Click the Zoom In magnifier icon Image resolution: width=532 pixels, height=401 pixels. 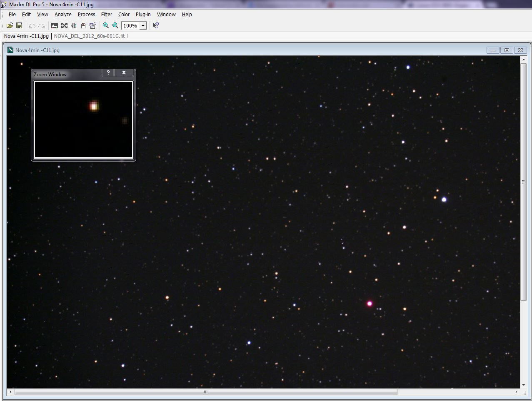tap(106, 25)
